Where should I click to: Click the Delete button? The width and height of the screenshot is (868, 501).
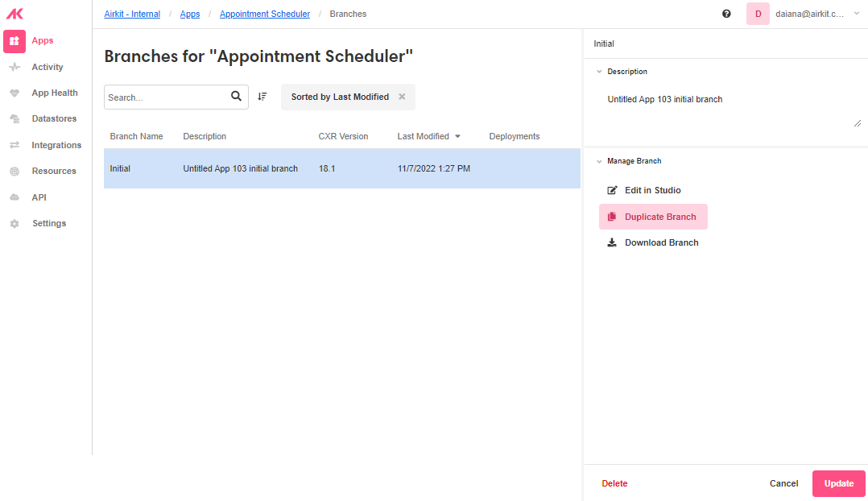click(x=614, y=483)
